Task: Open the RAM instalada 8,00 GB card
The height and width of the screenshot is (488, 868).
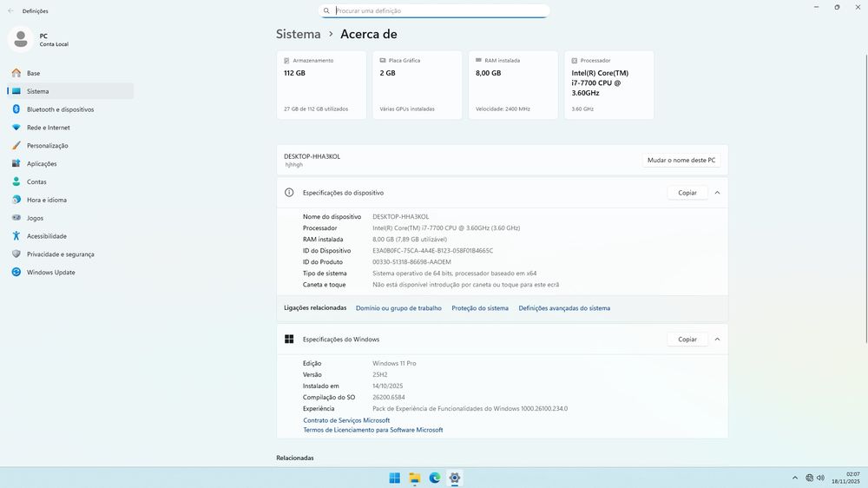Action: (x=513, y=85)
